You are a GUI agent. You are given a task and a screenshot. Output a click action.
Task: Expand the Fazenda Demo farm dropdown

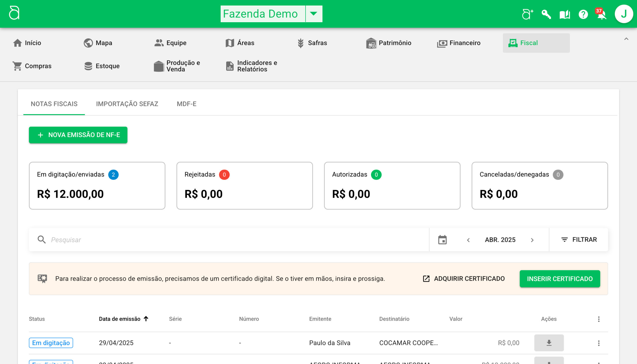point(314,14)
